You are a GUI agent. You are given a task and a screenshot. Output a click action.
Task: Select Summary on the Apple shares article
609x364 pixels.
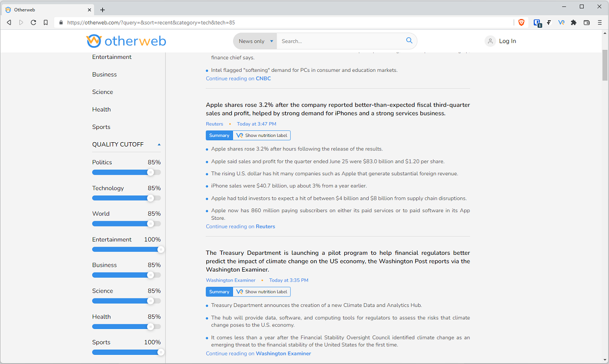click(x=219, y=136)
